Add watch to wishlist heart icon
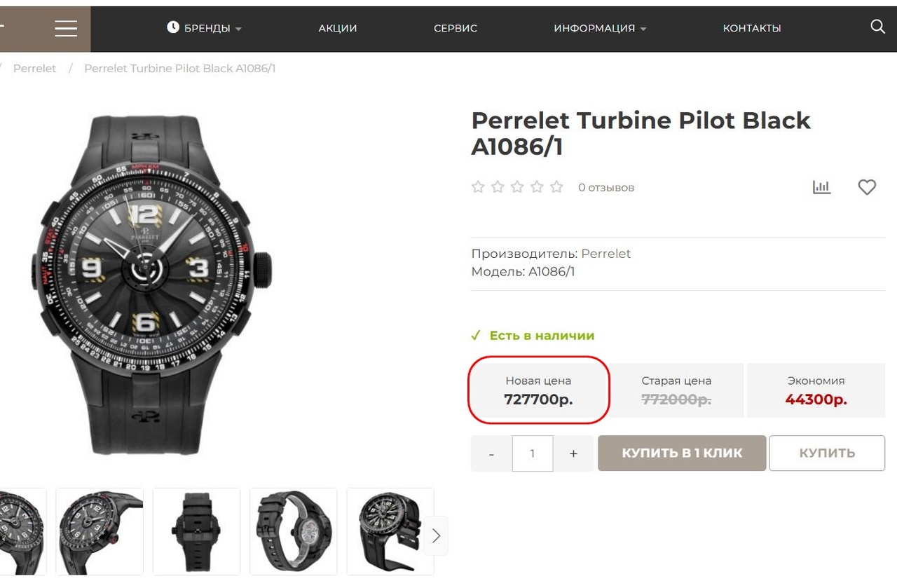The height and width of the screenshot is (588, 897). (x=867, y=187)
